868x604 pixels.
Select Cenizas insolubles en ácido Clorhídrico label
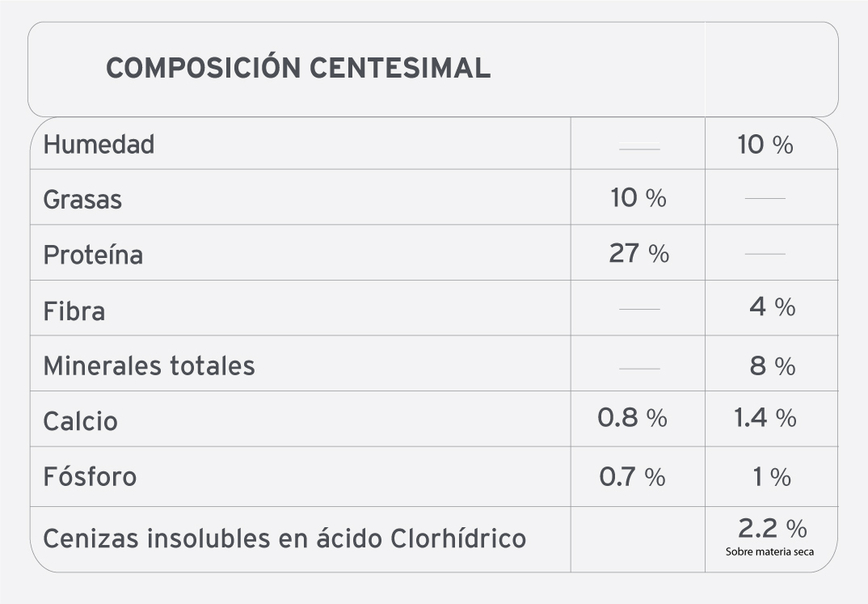click(x=284, y=539)
